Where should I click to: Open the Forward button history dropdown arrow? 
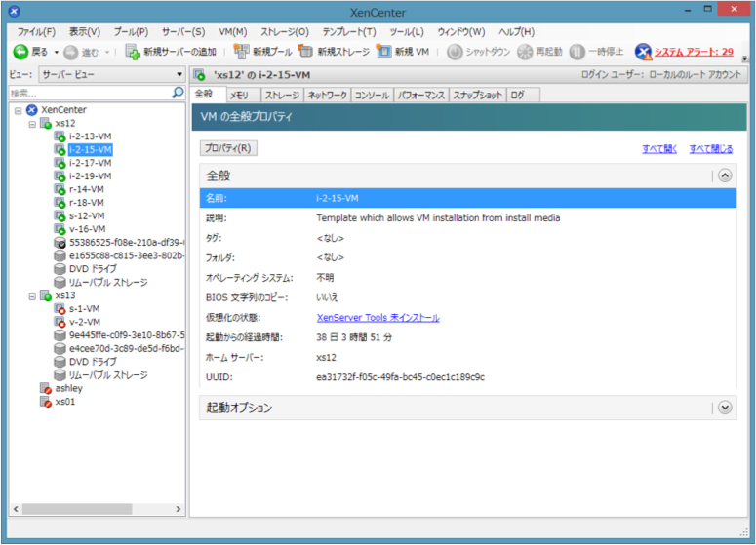pyautogui.click(x=106, y=52)
